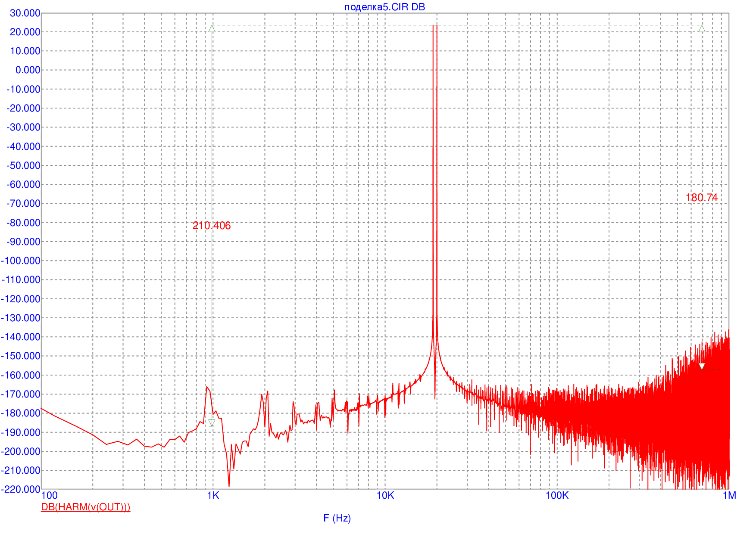Select the upper right cursor triangle marker
Screen dimensions: 756x534
[x=702, y=29]
